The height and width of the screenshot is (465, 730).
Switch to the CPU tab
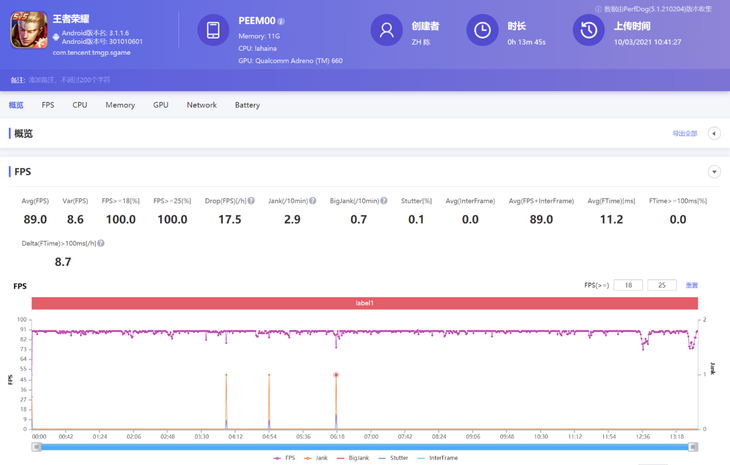pos(80,105)
